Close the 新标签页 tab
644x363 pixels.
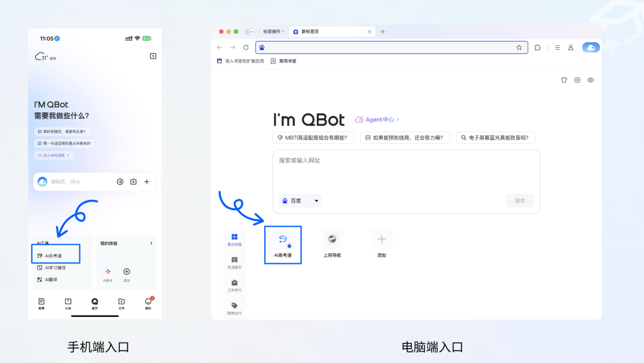[369, 32]
